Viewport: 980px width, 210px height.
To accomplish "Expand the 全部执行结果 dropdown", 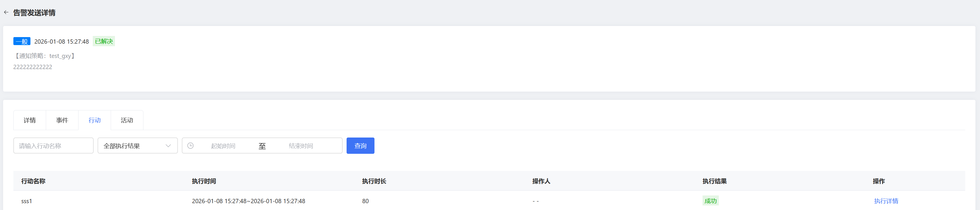I will 137,146.
